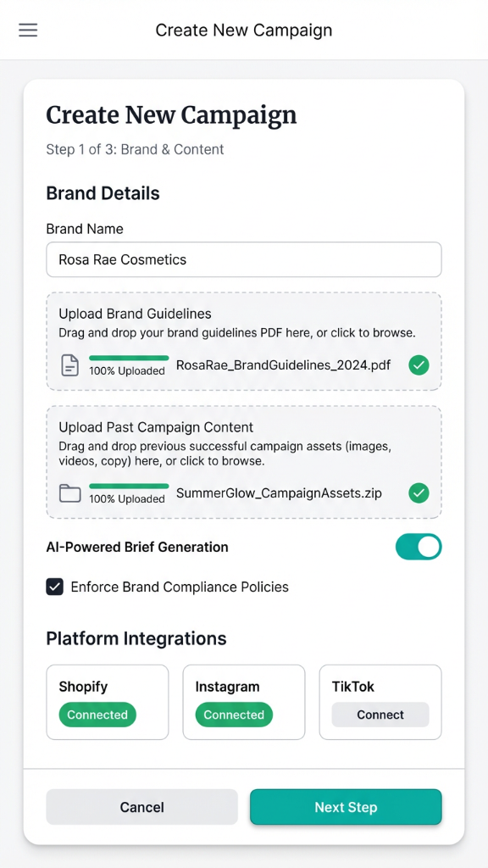
Task: Select the TikTok platform card
Action: pyautogui.click(x=380, y=702)
